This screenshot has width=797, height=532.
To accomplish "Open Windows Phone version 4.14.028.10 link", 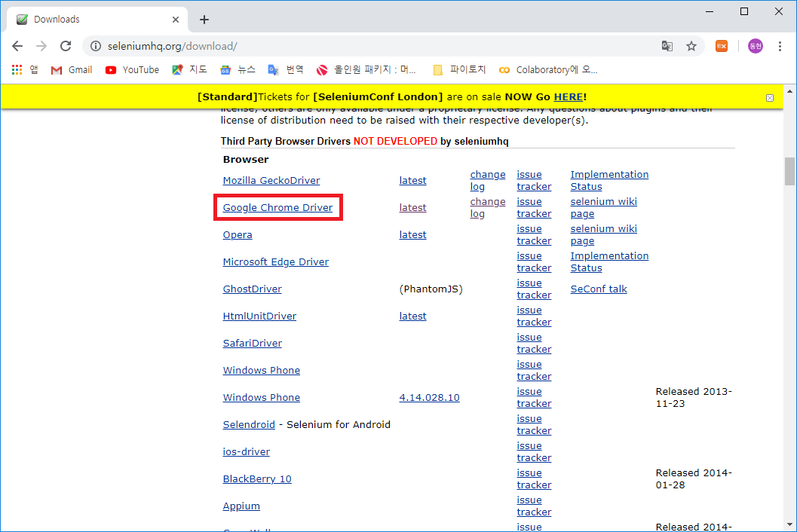I will (429, 397).
